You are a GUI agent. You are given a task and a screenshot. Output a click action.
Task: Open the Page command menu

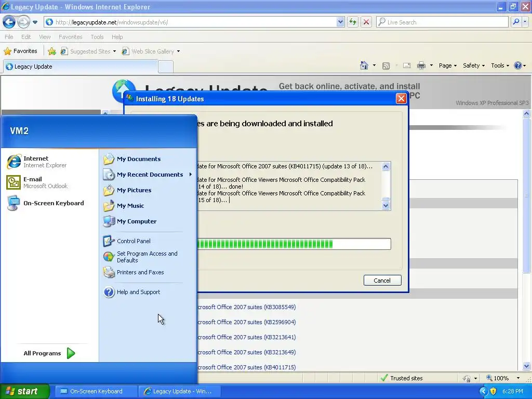coord(447,65)
